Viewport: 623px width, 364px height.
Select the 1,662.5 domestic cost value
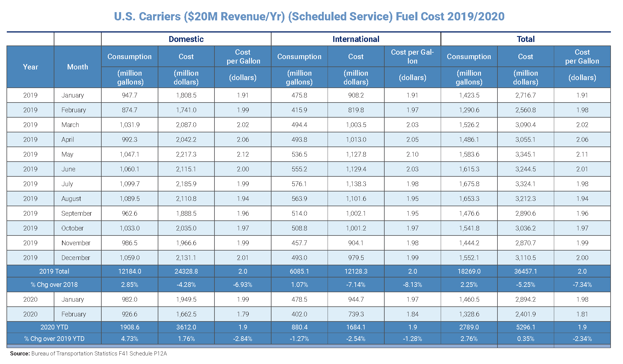[186, 314]
